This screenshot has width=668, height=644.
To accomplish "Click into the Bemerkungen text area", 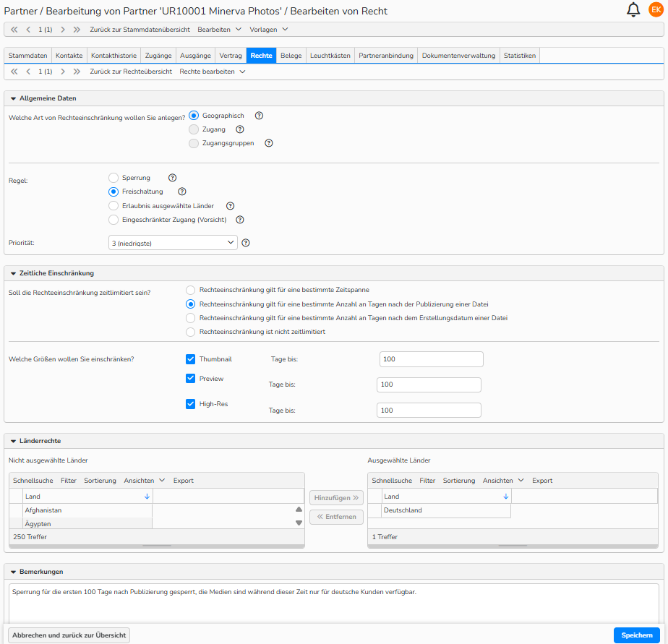I will pos(333,604).
